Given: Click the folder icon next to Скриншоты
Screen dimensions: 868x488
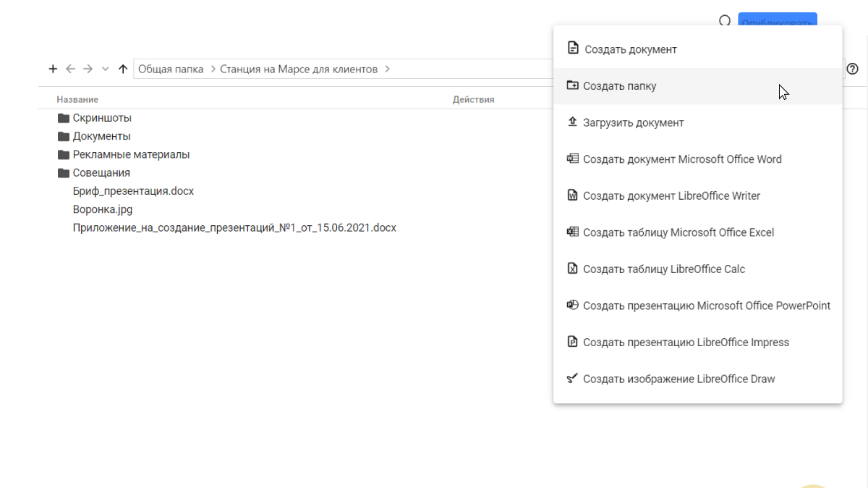Looking at the screenshot, I should 64,118.
